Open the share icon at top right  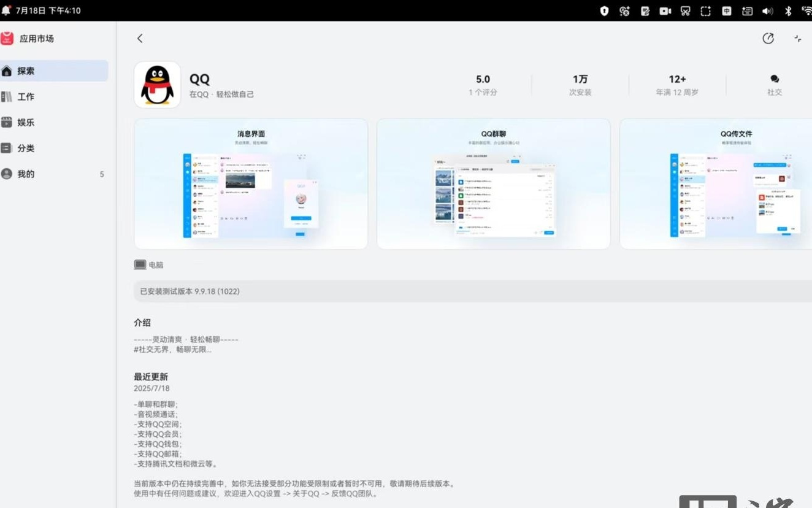tap(768, 38)
